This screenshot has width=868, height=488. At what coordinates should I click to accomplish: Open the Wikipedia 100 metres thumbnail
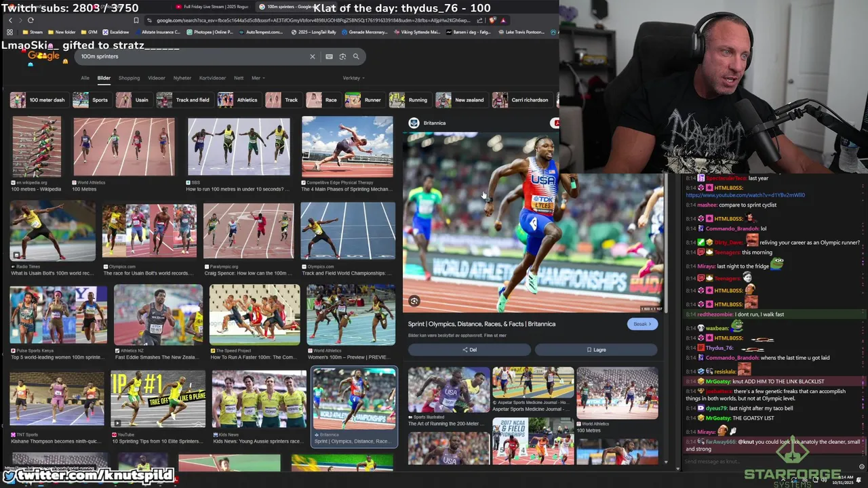coord(37,146)
